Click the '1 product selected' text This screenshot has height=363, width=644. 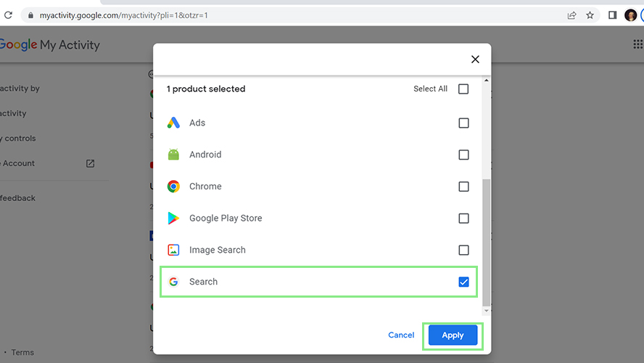click(x=206, y=89)
